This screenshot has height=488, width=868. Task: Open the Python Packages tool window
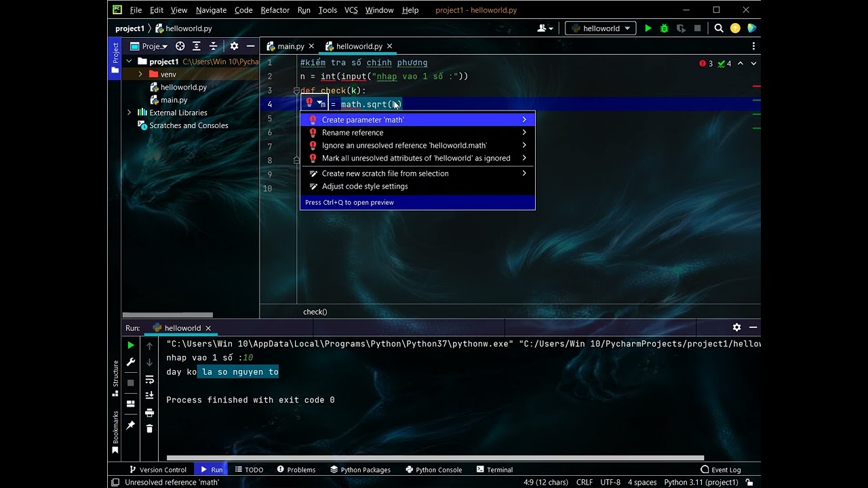(x=360, y=470)
